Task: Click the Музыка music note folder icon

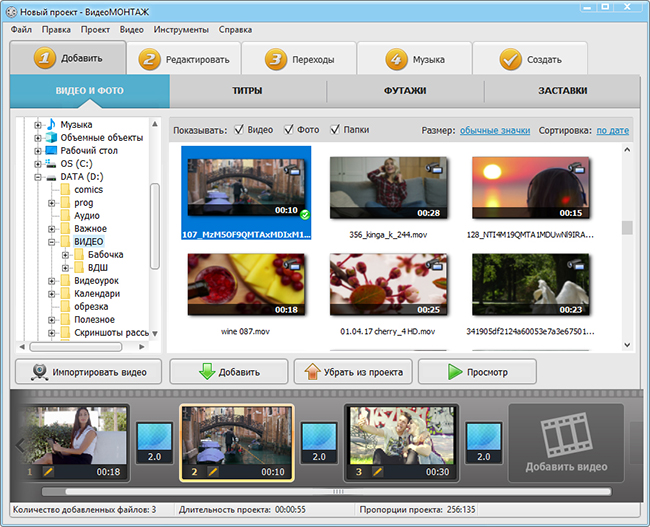Action: pyautogui.click(x=52, y=124)
